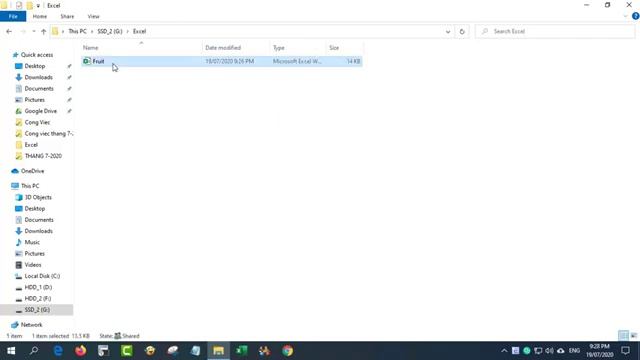
Task: Select SSD_2 (G:) in the navigation pane
Action: [37, 310]
